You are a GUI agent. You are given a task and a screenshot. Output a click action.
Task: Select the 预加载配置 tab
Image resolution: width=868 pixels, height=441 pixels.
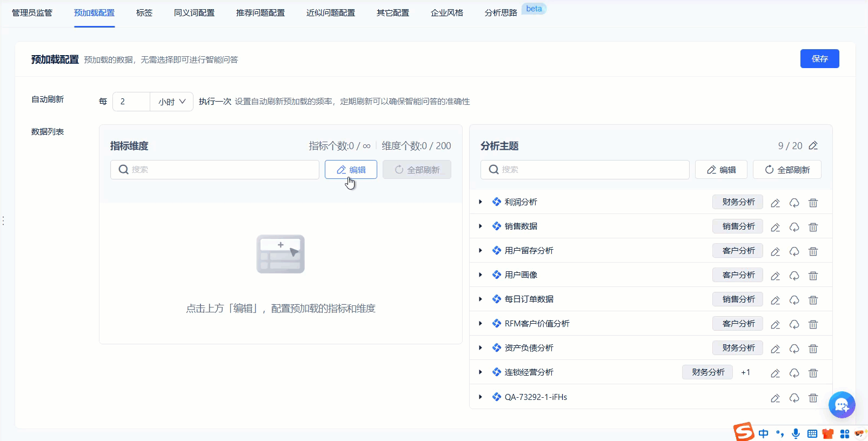[94, 12]
